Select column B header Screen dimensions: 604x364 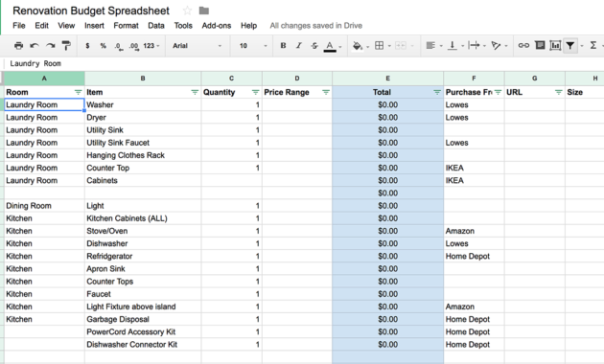tap(143, 79)
